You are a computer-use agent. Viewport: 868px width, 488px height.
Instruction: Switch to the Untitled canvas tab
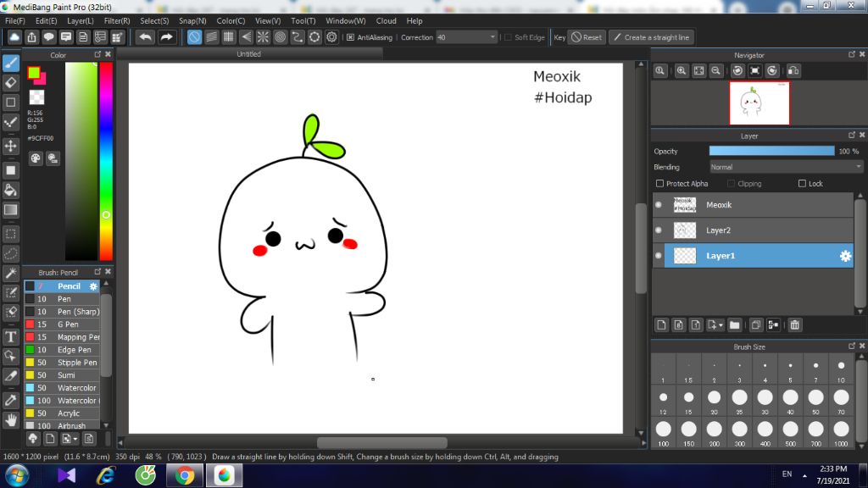[249, 54]
